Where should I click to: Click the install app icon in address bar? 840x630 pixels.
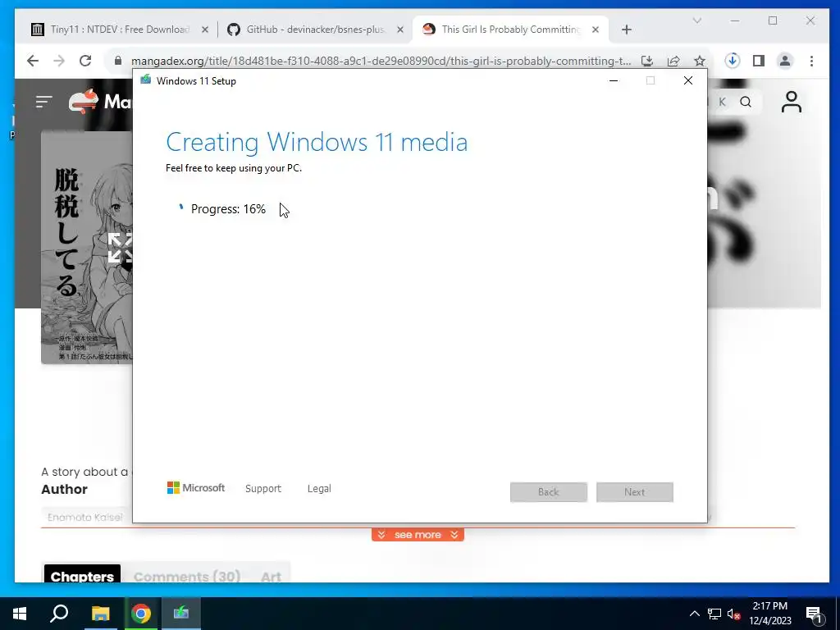(646, 61)
